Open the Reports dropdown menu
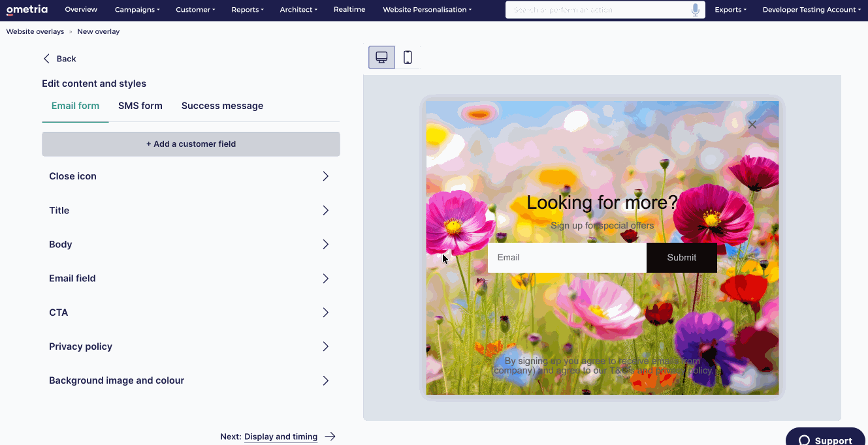This screenshot has width=868, height=445. 248,10
